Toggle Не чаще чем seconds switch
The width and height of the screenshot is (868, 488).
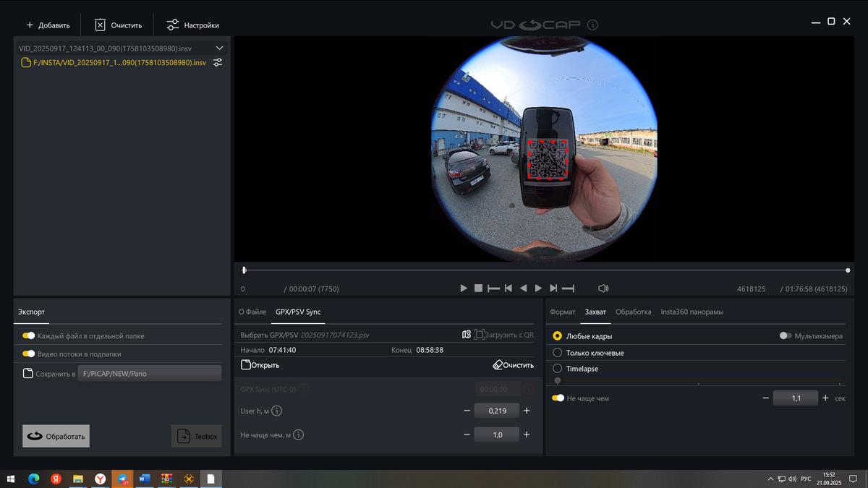click(558, 398)
